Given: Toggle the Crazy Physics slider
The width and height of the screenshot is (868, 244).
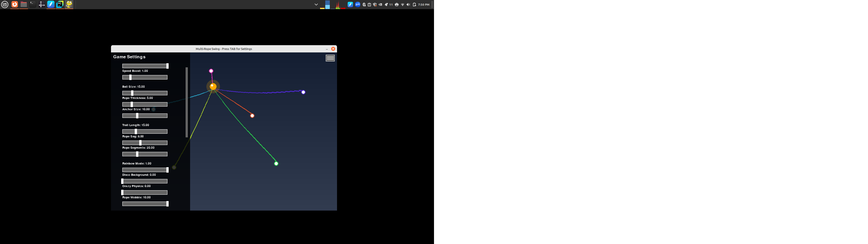Looking at the screenshot, I should (x=145, y=192).
